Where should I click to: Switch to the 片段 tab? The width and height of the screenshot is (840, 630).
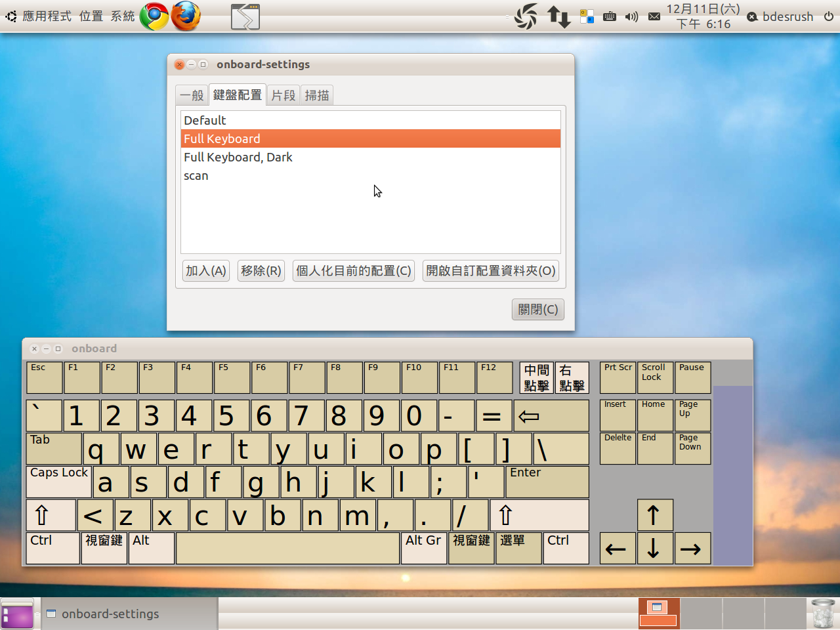tap(283, 95)
